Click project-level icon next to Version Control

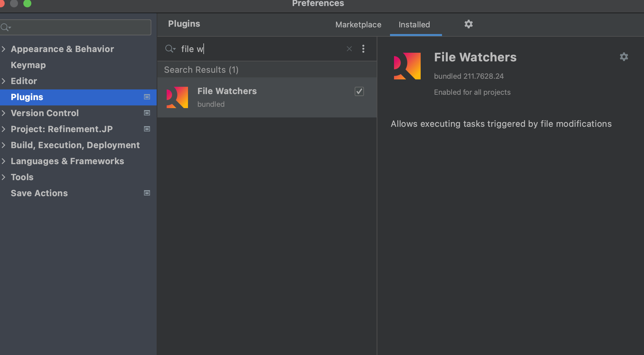pos(147,113)
